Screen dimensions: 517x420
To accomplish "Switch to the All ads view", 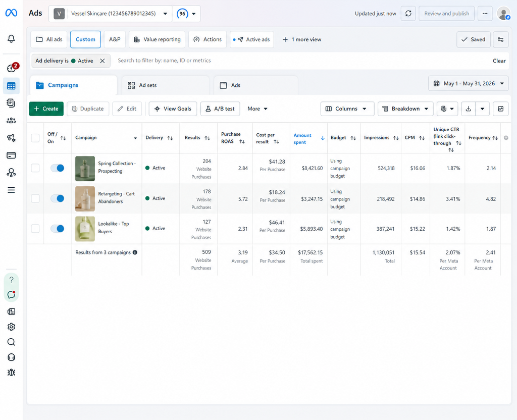I will (x=49, y=39).
